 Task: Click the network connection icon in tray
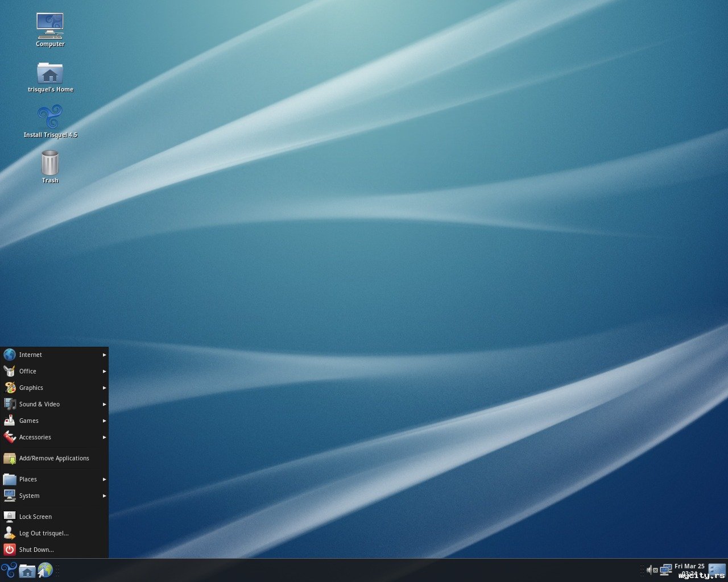(x=665, y=570)
